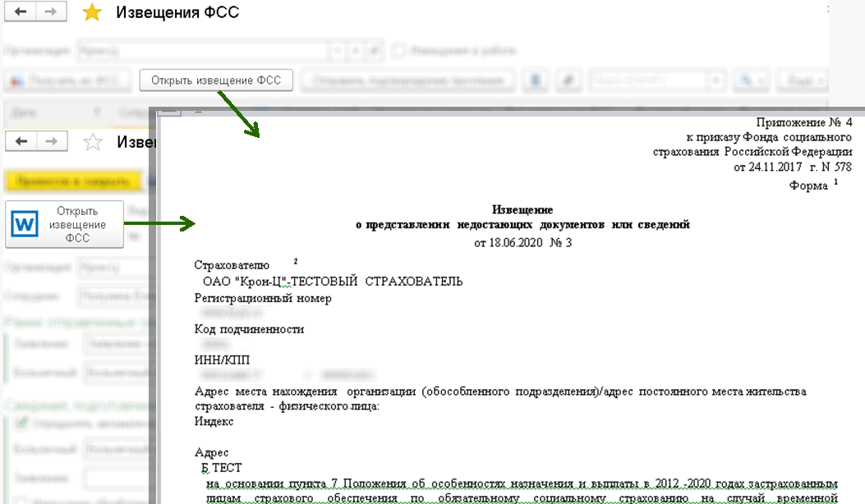
Task: Click the top toolbar button Открыть извещение ФСС
Action: 216,80
